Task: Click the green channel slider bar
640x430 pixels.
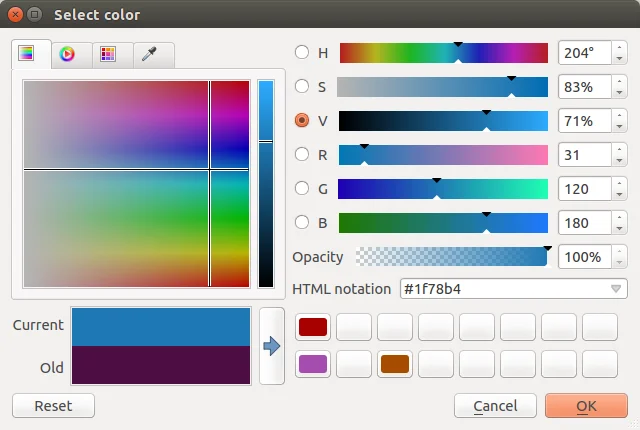Action: (443, 189)
